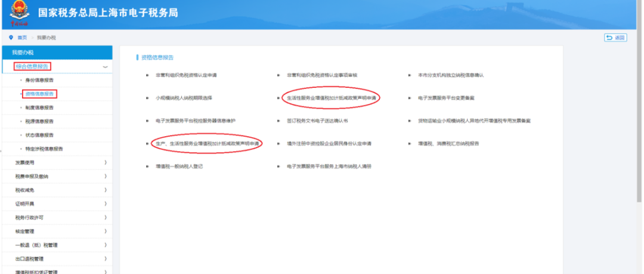Select 状态信息报告 in the sidebar
644x274 pixels.
tap(39, 135)
